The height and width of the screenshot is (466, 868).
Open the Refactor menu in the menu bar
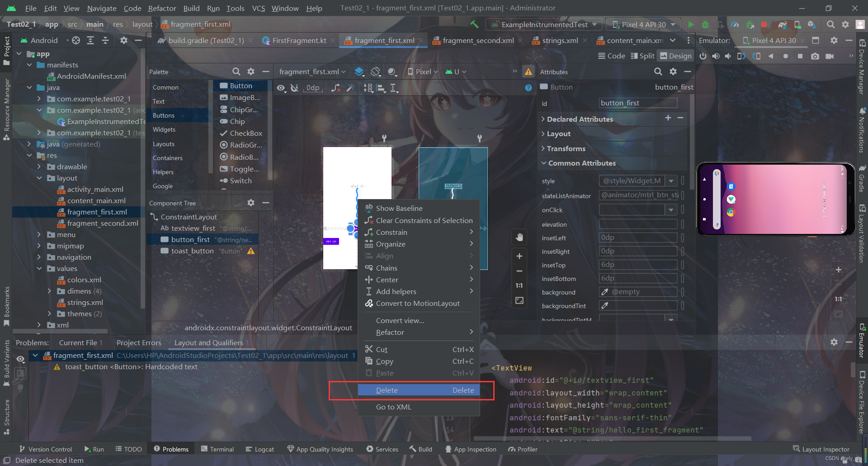(x=162, y=8)
